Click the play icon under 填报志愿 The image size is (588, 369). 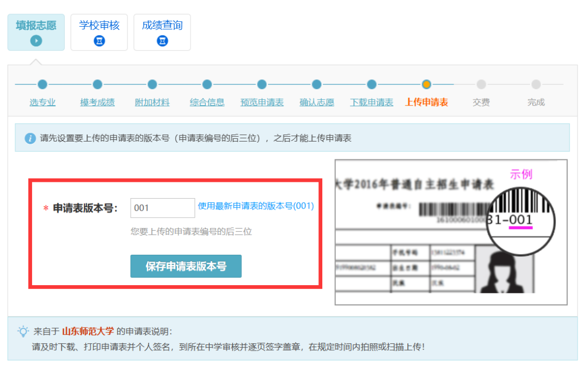pos(36,41)
